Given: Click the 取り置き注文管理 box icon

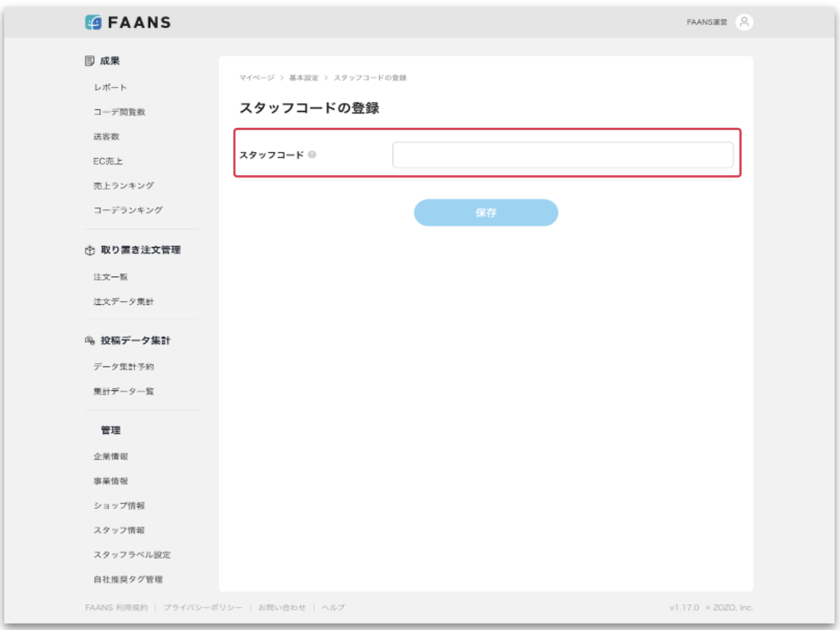Looking at the screenshot, I should click(x=90, y=250).
